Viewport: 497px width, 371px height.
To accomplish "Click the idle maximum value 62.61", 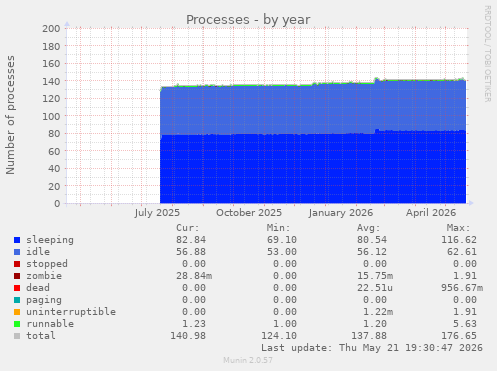I will [462, 252].
